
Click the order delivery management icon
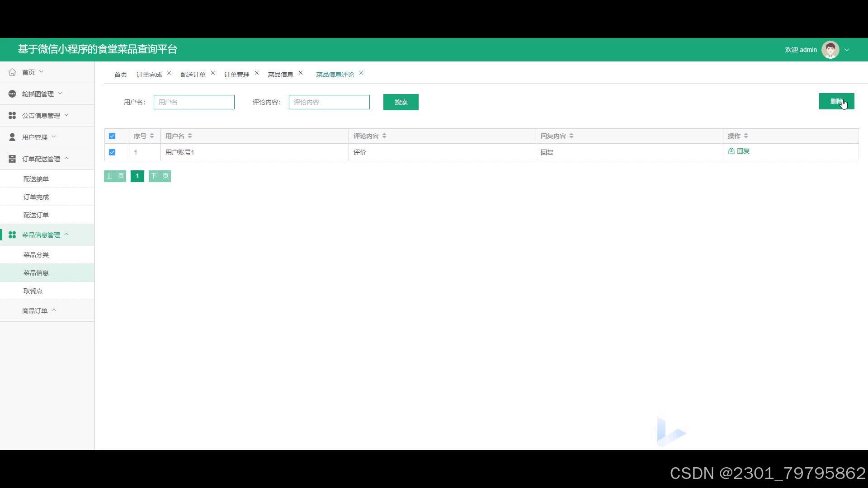pos(12,159)
